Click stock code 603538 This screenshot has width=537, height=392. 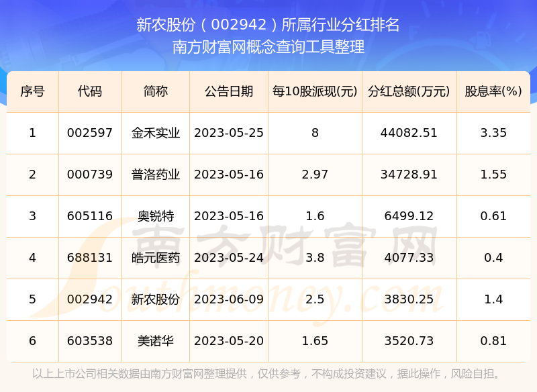[90, 341]
